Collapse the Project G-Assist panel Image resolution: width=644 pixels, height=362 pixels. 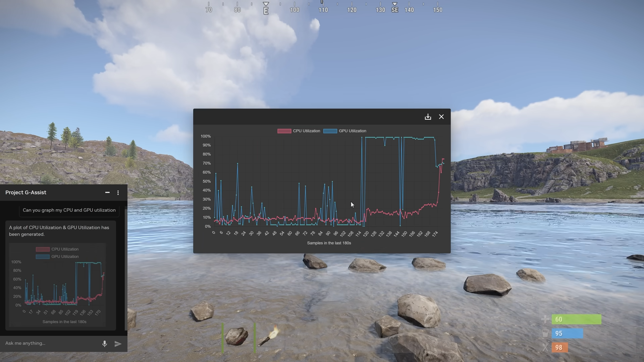pos(107,192)
